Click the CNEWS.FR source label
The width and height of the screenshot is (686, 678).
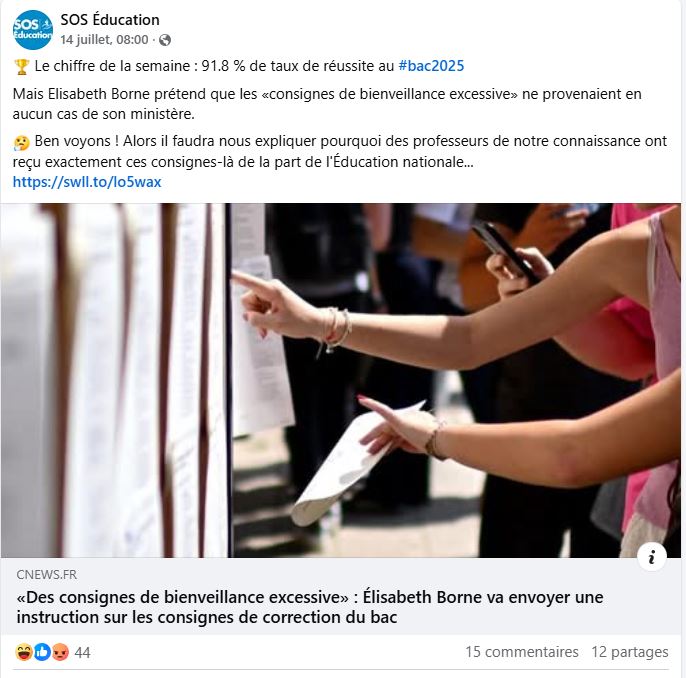tap(47, 575)
